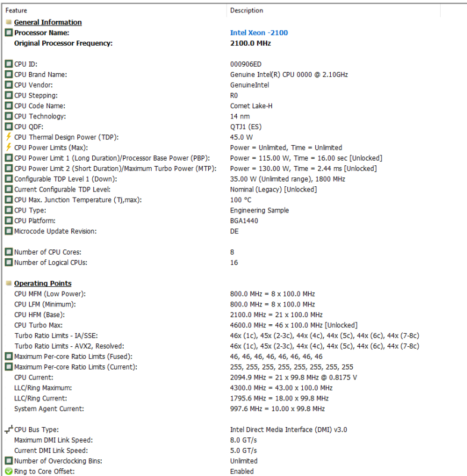Select the Turbo Ratio Limits - IA/SSE row
This screenshot has width=467, height=476.
pyautogui.click(x=234, y=336)
